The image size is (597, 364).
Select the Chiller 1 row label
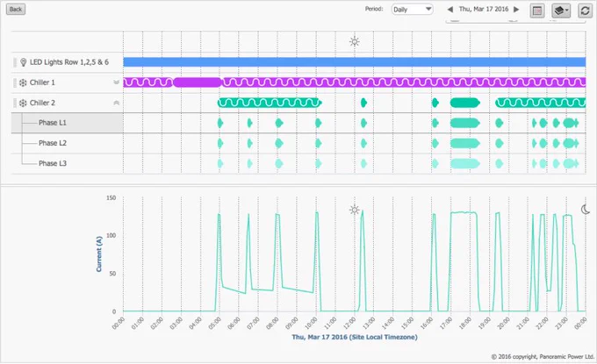[42, 82]
